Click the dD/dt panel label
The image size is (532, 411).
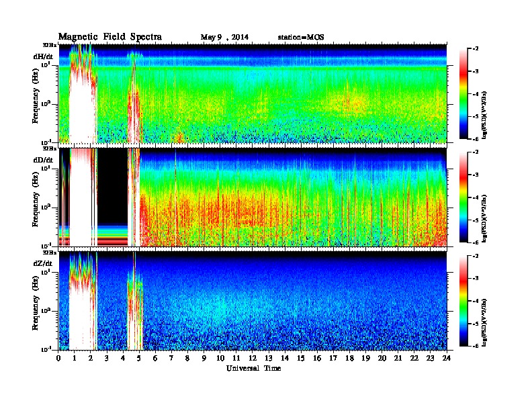tap(43, 160)
